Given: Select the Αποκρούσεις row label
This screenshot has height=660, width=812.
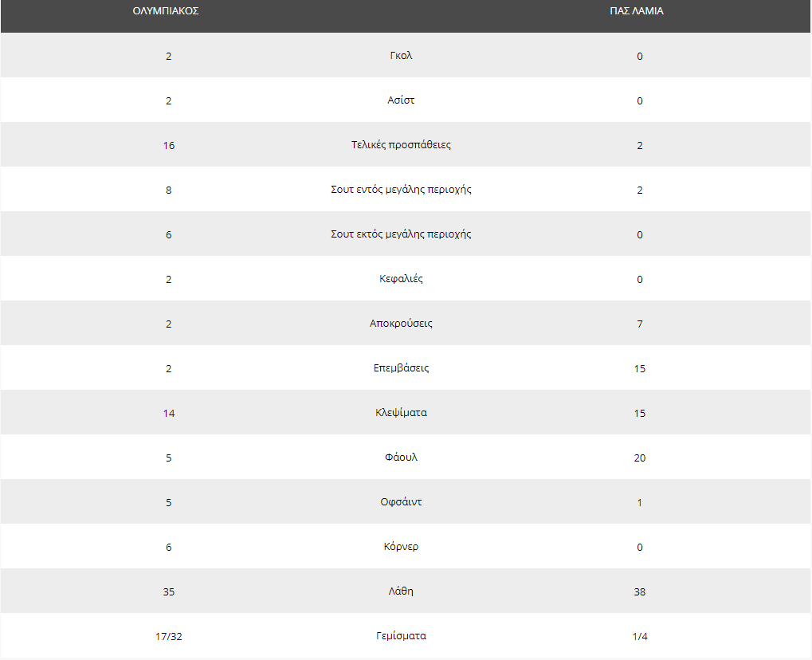Looking at the screenshot, I should [401, 324].
